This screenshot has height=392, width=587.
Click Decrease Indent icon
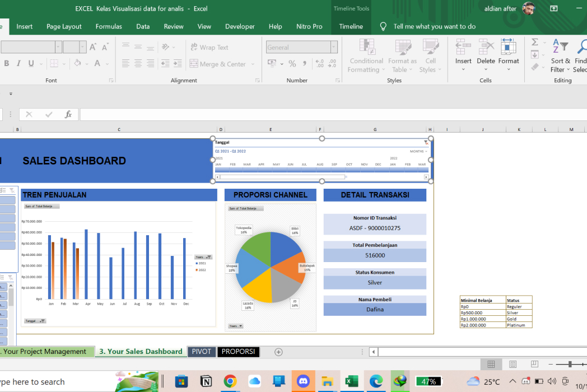click(165, 64)
